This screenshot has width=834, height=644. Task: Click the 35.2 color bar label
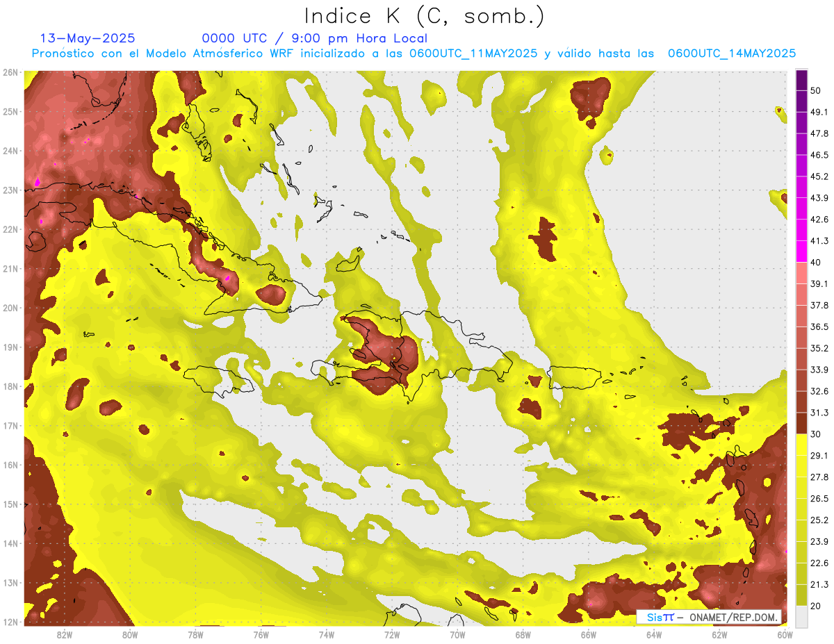pos(820,348)
